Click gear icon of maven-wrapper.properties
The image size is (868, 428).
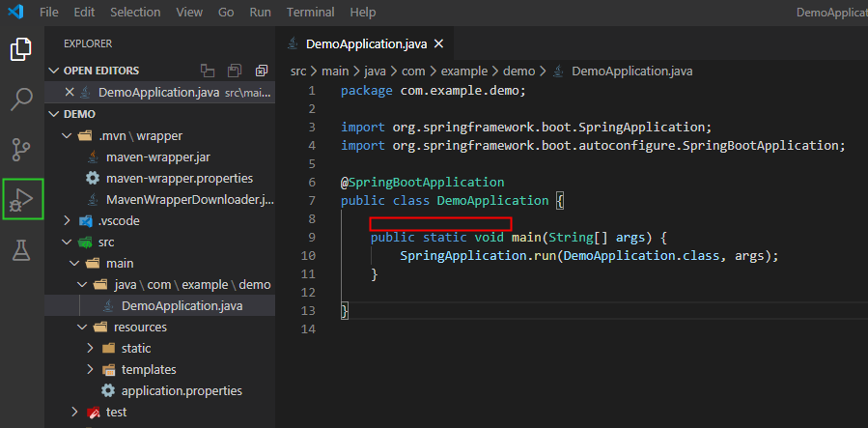pyautogui.click(x=93, y=179)
